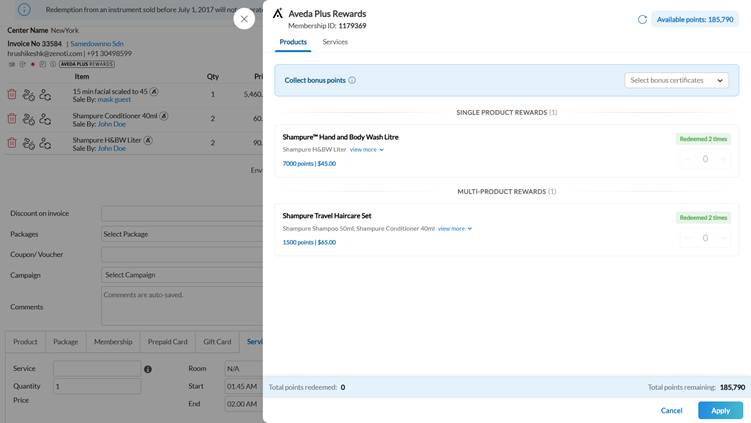
Task: Click the Service field info icon
Action: pos(148,369)
